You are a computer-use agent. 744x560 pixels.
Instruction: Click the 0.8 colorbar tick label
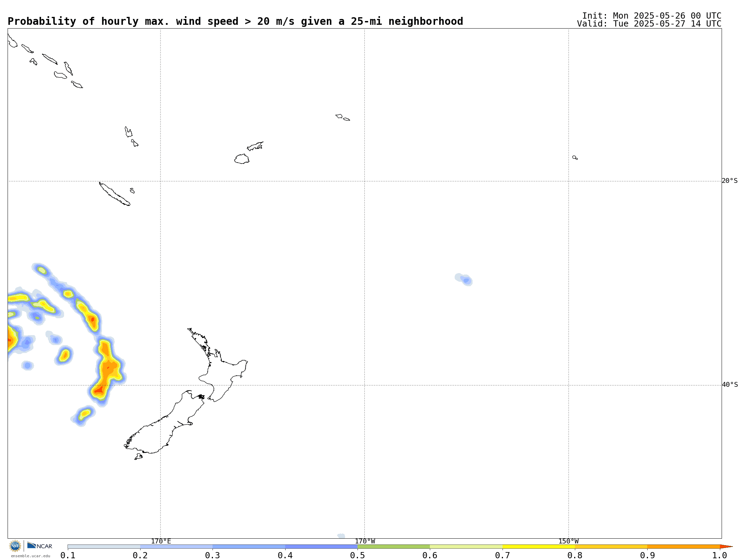[575, 555]
